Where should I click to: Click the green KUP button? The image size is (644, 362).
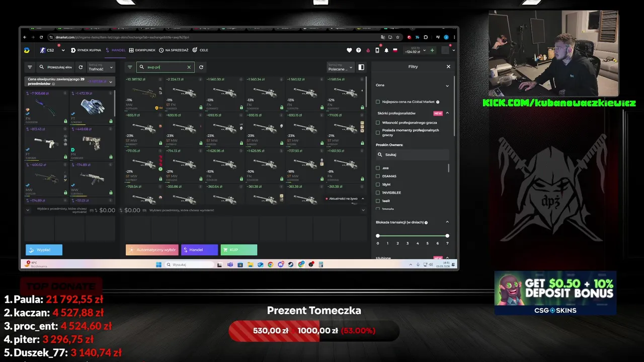[x=239, y=250]
